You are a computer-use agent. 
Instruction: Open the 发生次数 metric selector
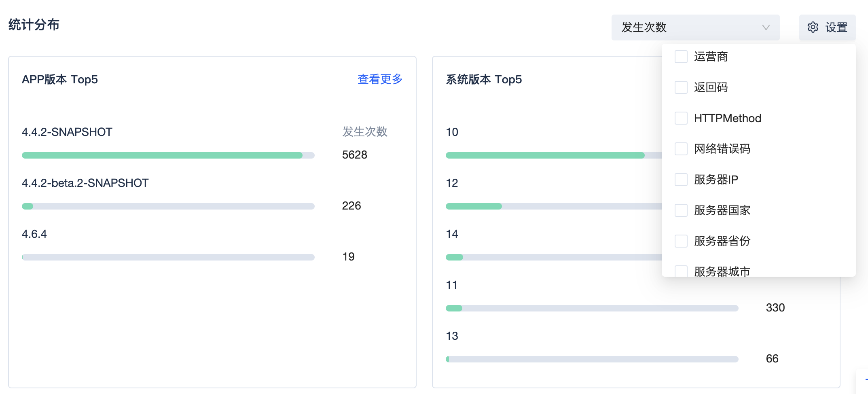(x=695, y=28)
